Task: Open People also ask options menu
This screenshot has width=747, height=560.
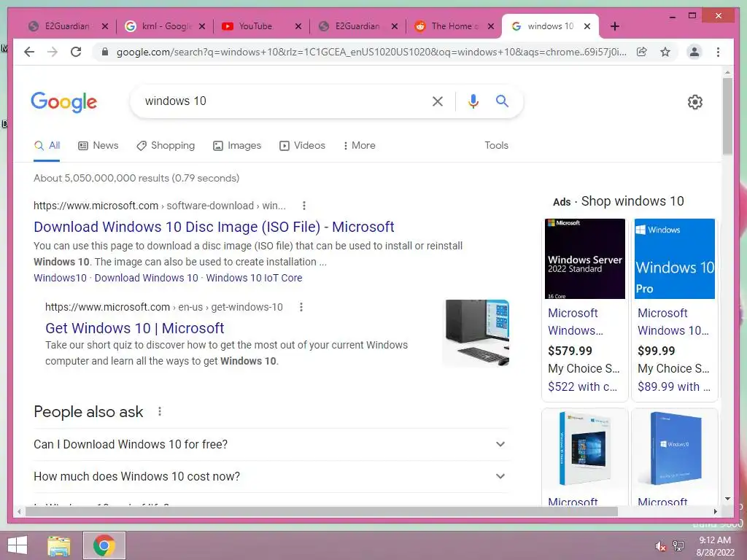Action: (x=160, y=411)
